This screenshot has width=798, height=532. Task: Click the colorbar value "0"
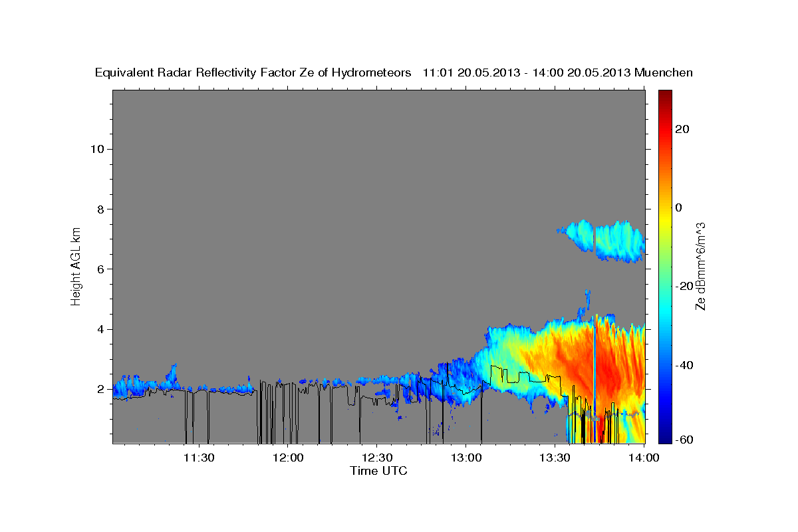pyautogui.click(x=678, y=207)
